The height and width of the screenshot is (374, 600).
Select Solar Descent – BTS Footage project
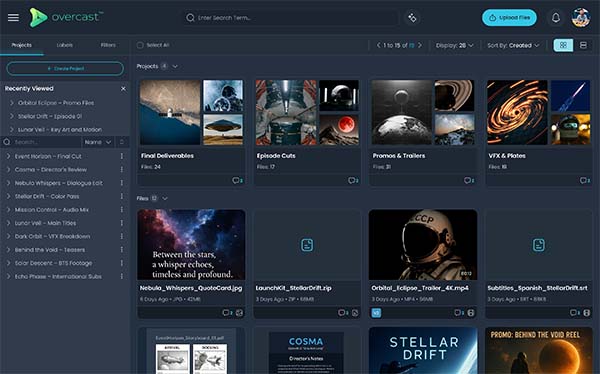53,263
